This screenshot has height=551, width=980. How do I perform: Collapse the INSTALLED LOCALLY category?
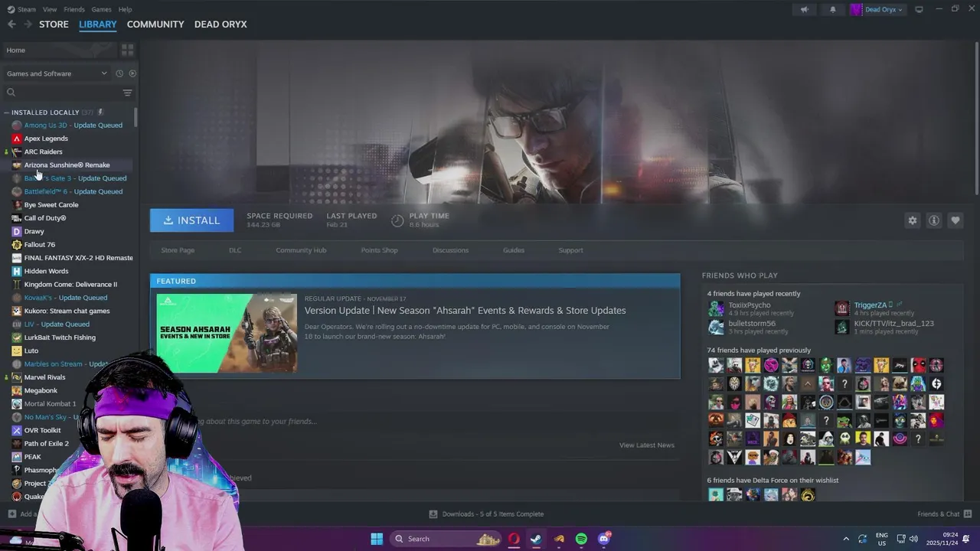(6, 112)
